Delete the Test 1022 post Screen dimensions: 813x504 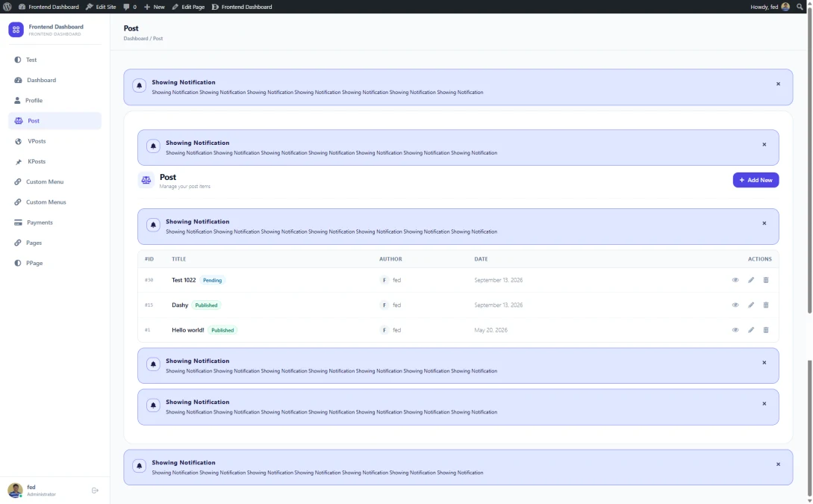tap(766, 280)
